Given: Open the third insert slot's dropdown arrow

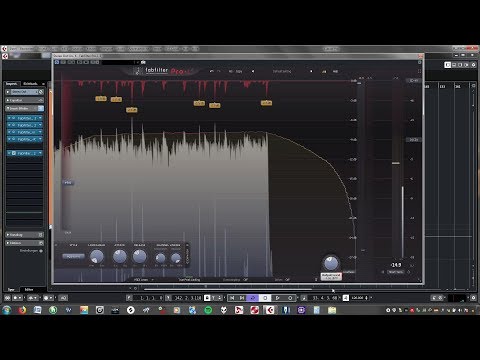Looking at the screenshot, I should pos(40,132).
